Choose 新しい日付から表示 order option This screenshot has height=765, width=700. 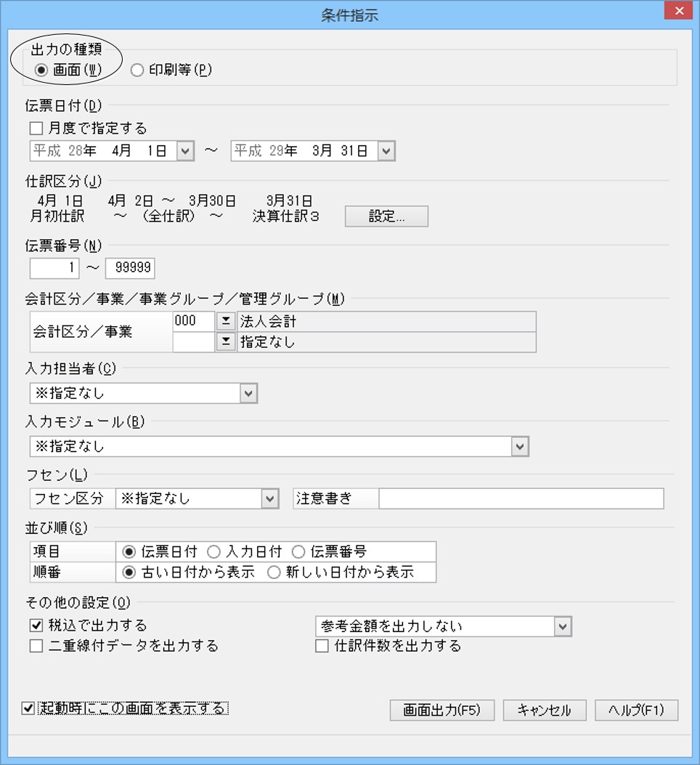pyautogui.click(x=274, y=572)
